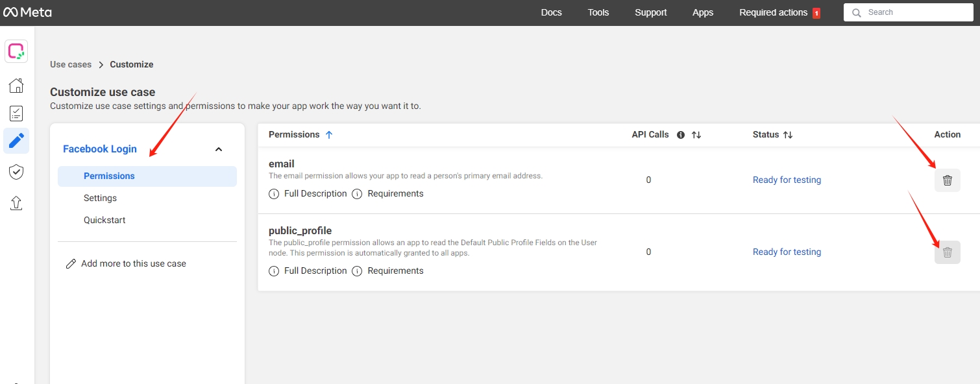
Task: Select the Settings item under Facebook Login
Action: (x=100, y=198)
